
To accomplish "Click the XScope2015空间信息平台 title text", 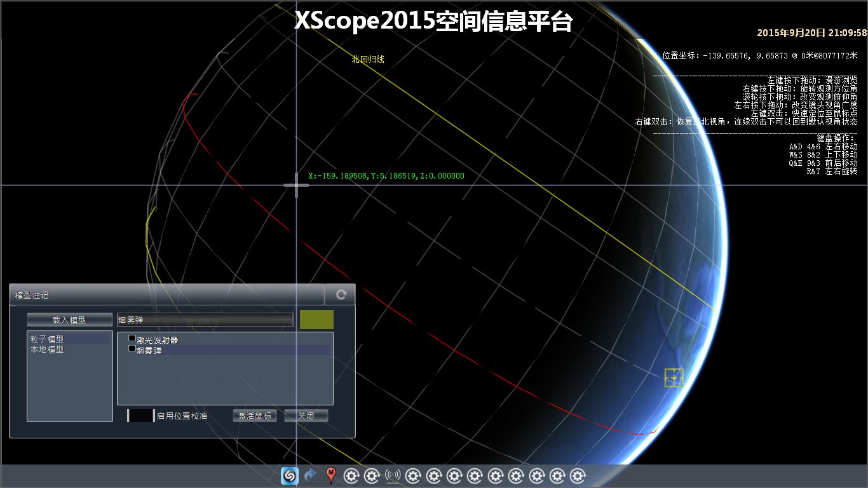I will (434, 21).
